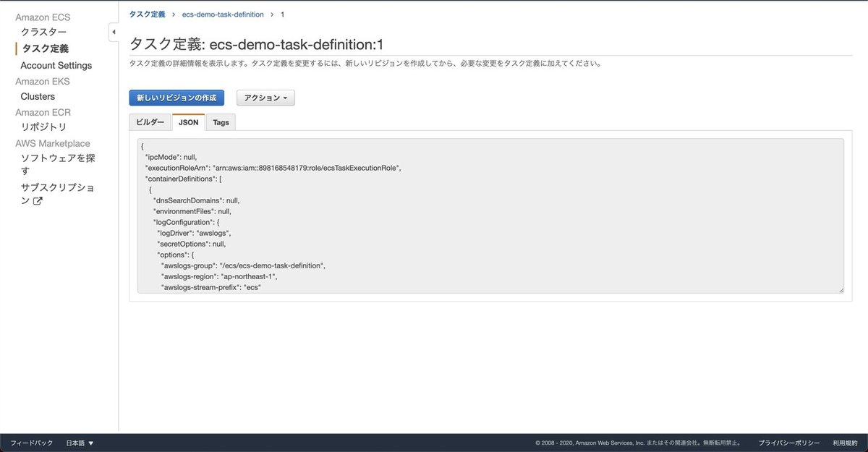Click the "awslogs-region": "ap-northeast-1" line
Image resolution: width=868 pixels, height=452 pixels.
[x=219, y=276]
